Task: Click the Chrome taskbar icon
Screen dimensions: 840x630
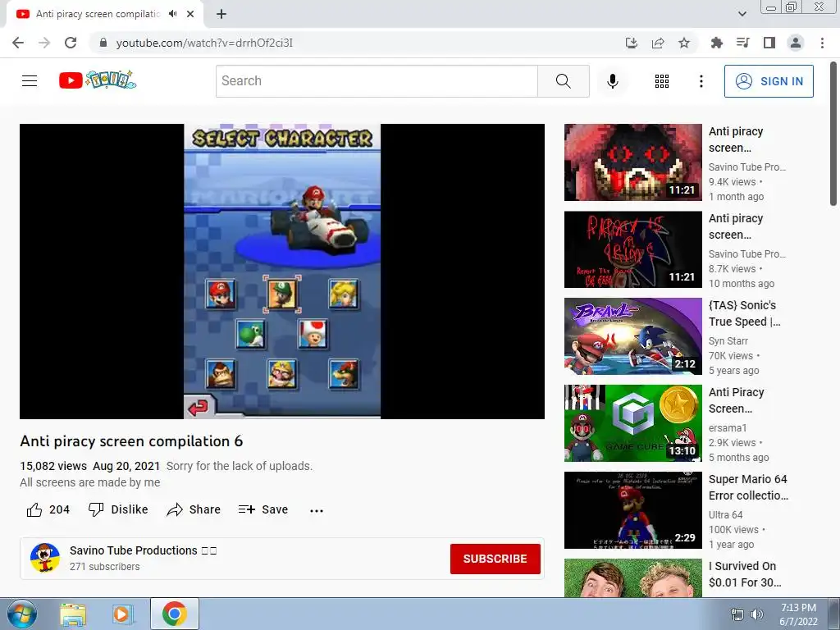Action: (175, 614)
